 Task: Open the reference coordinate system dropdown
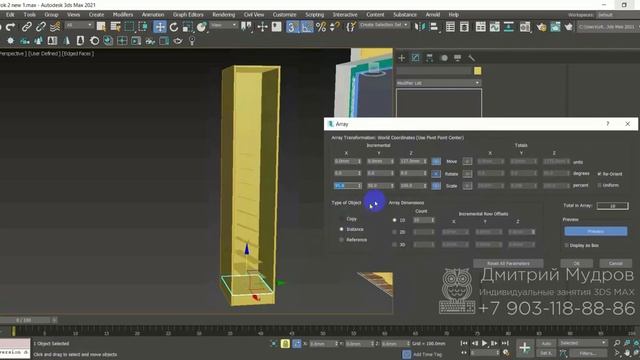[223, 25]
